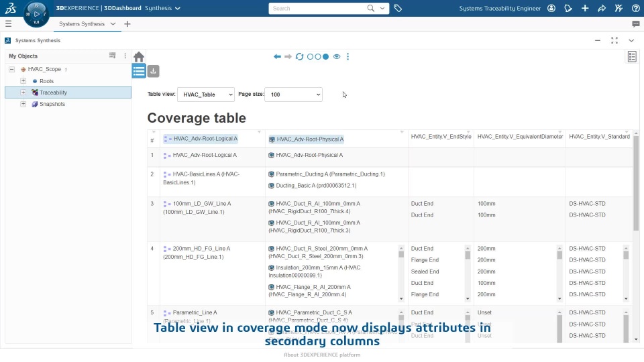Open the 3DEXPERIENCE compass

[x=36, y=14]
